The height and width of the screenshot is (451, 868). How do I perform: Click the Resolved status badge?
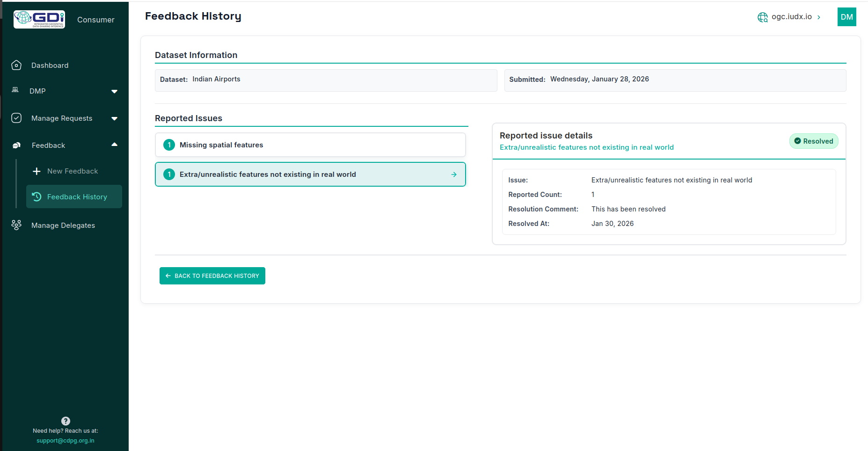click(x=813, y=141)
